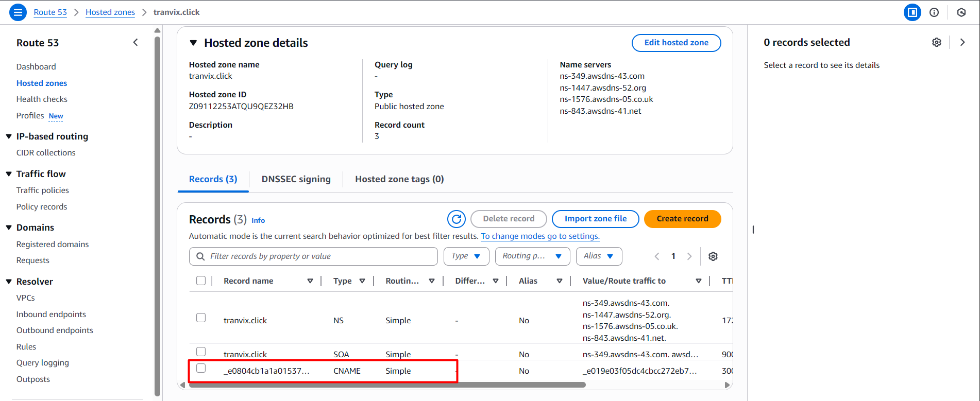Collapse the Route 53 side navigation

tap(136, 43)
